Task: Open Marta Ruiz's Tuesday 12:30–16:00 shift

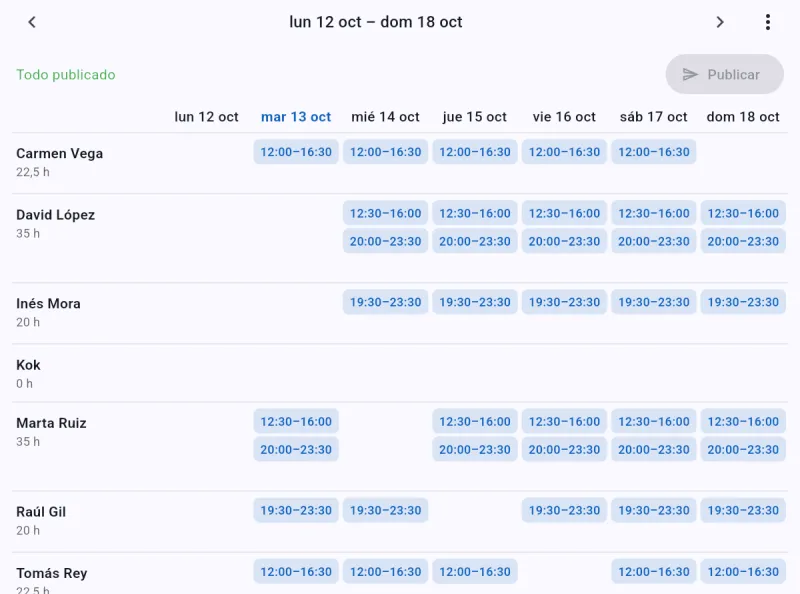Action: tap(296, 422)
